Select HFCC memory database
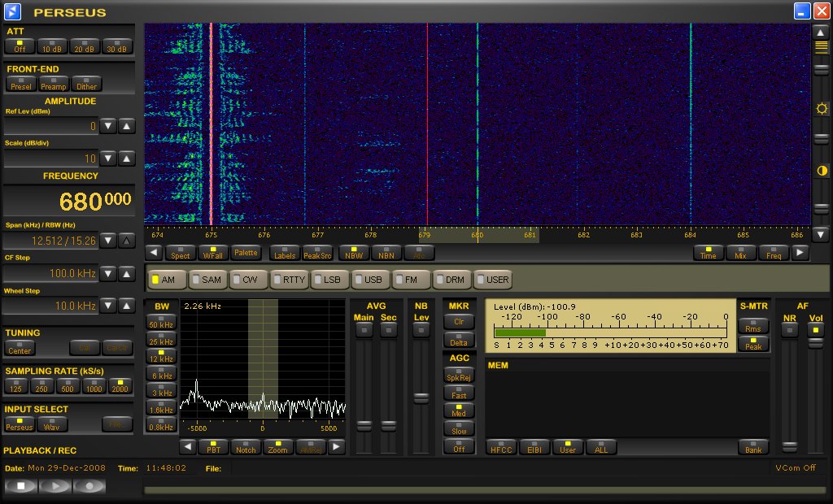833x504 pixels. [501, 447]
